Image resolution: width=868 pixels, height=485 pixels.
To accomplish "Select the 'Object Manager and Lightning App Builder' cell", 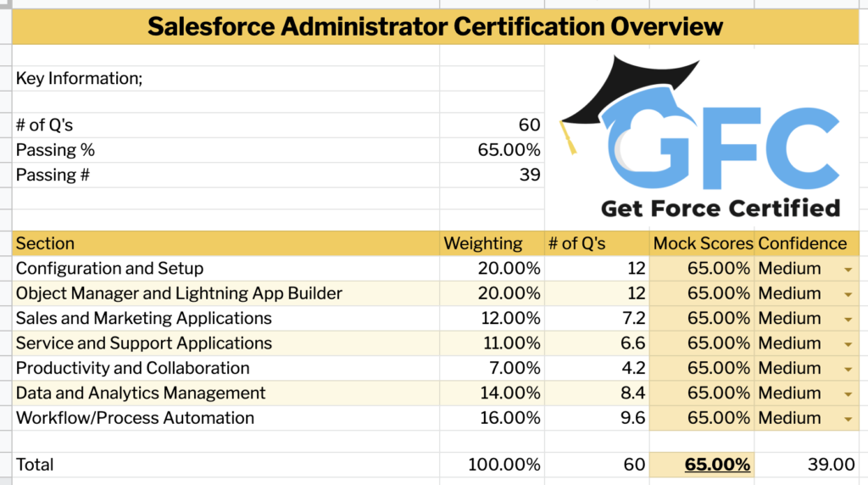I will coord(225,293).
